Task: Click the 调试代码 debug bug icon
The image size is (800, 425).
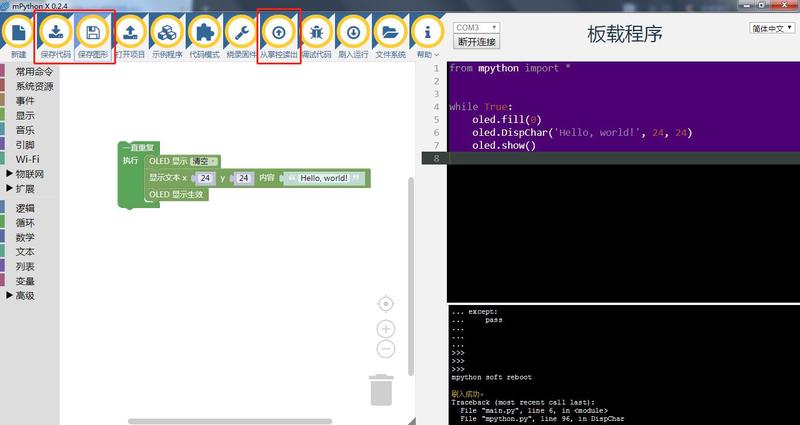Action: [316, 32]
